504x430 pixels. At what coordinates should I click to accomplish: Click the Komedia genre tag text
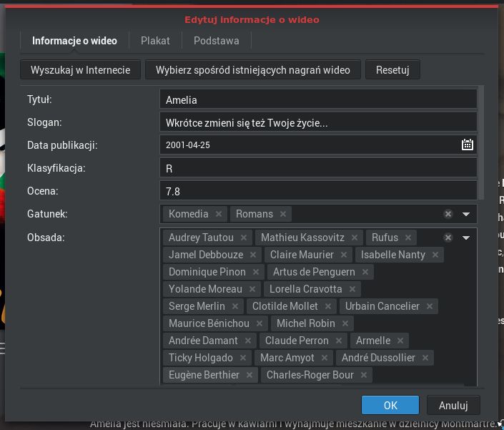coord(188,214)
